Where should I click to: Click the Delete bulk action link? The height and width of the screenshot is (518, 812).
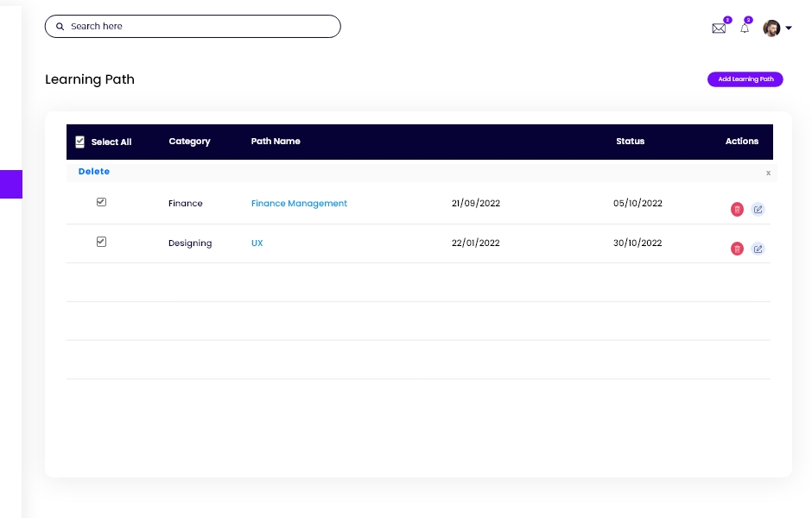click(94, 172)
